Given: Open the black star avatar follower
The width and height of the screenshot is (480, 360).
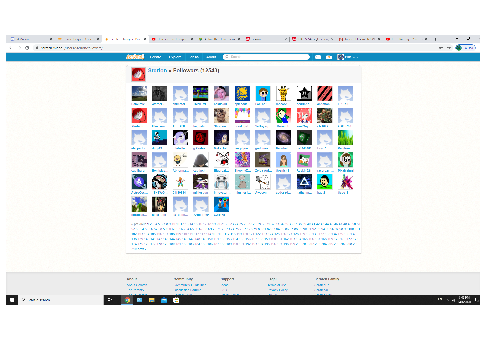Looking at the screenshot, I should [304, 93].
